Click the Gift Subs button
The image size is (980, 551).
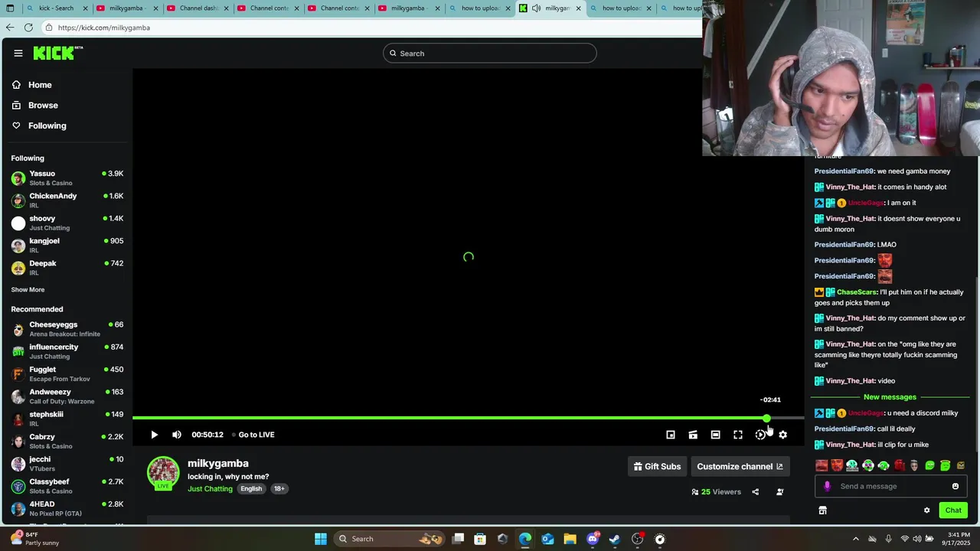point(657,466)
